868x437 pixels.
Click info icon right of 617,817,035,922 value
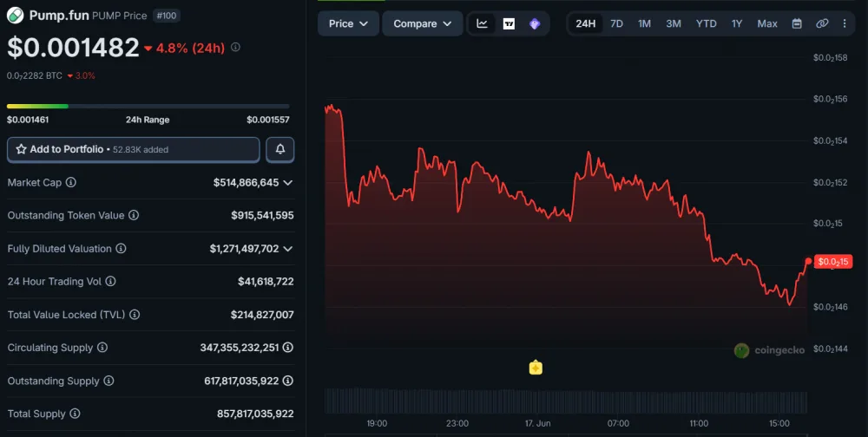[288, 381]
